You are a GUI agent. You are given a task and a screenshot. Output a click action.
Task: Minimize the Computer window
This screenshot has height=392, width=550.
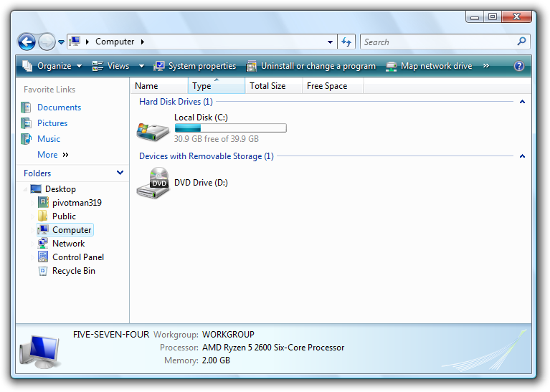(475, 16)
